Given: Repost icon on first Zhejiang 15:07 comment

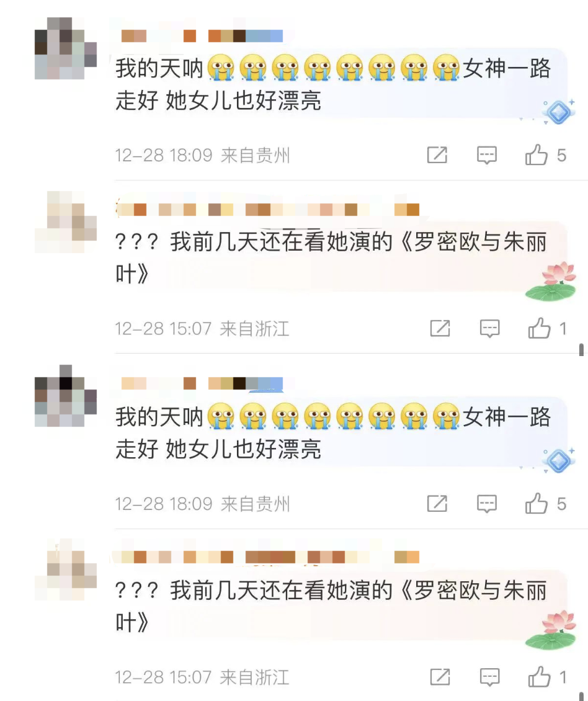Looking at the screenshot, I should [440, 328].
